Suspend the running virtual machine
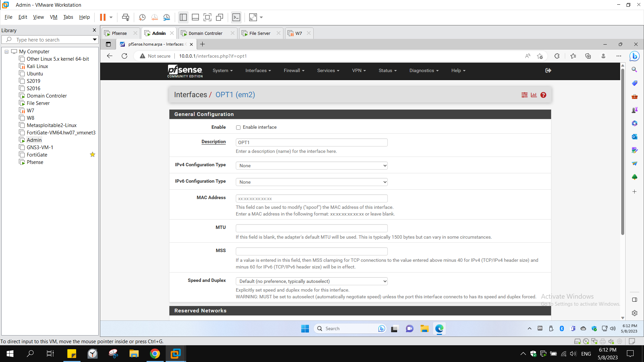The height and width of the screenshot is (362, 644). pos(103,17)
